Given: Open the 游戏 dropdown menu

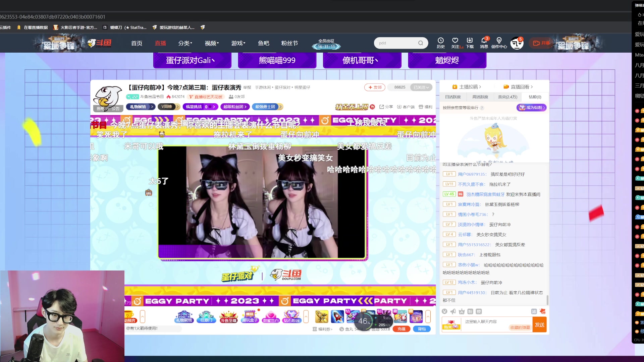Looking at the screenshot, I should pyautogui.click(x=238, y=43).
